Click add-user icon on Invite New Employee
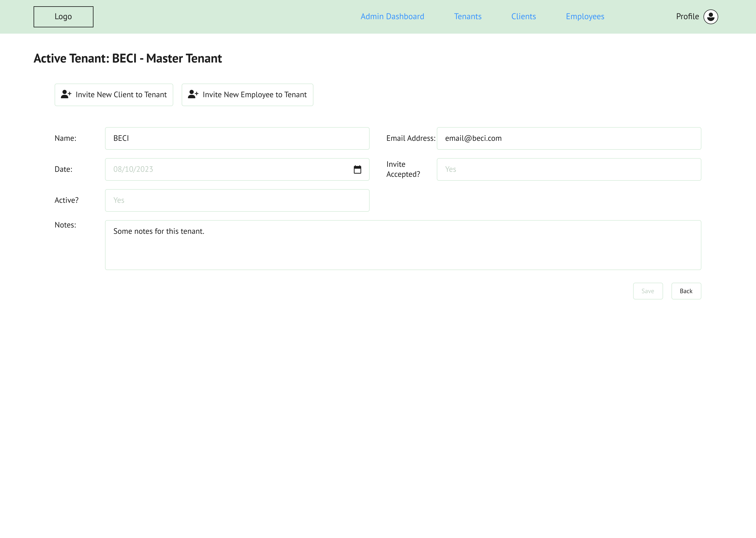 tap(193, 94)
